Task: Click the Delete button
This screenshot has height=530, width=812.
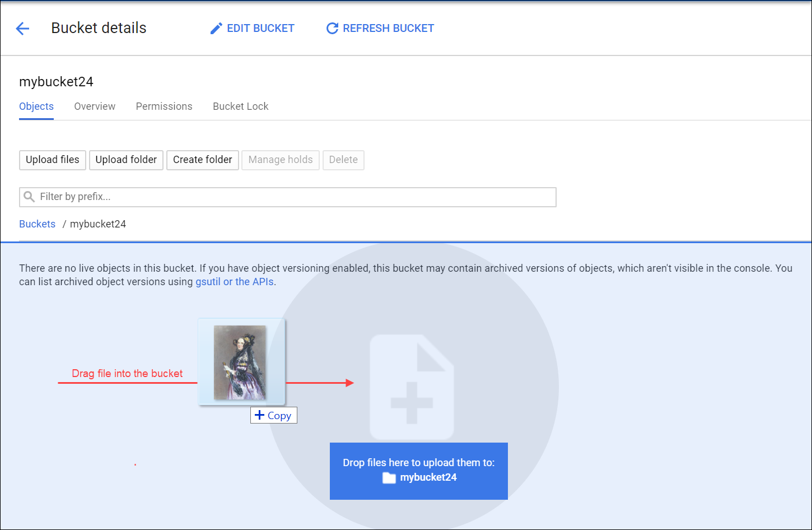Action: click(x=343, y=160)
